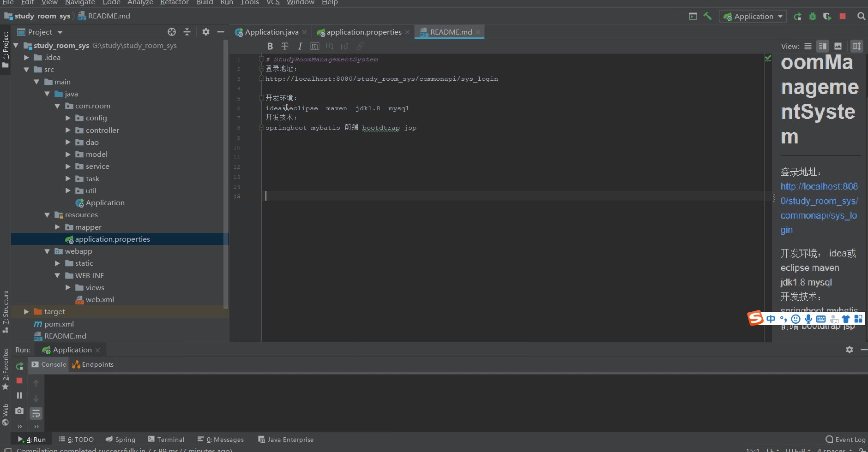
Task: Toggle soft-wrap in the console
Action: pyautogui.click(x=36, y=413)
